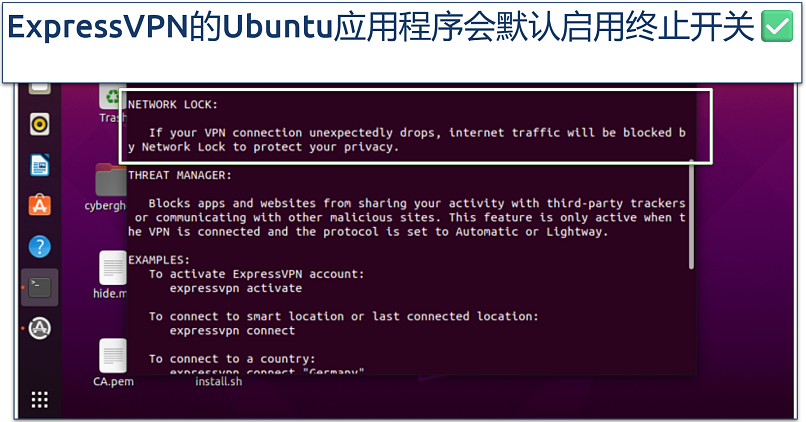Click the THREAT MANAGER heading in the terminal
The height and width of the screenshot is (422, 806).
[x=180, y=175]
